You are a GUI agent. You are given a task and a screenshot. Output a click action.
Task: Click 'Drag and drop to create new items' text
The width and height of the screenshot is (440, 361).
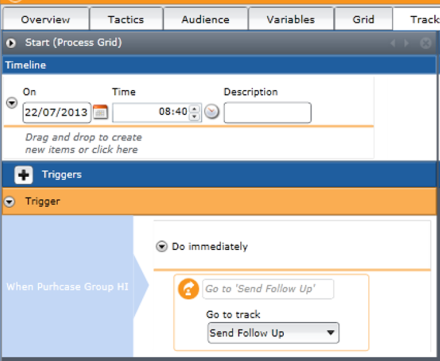pyautogui.click(x=84, y=143)
